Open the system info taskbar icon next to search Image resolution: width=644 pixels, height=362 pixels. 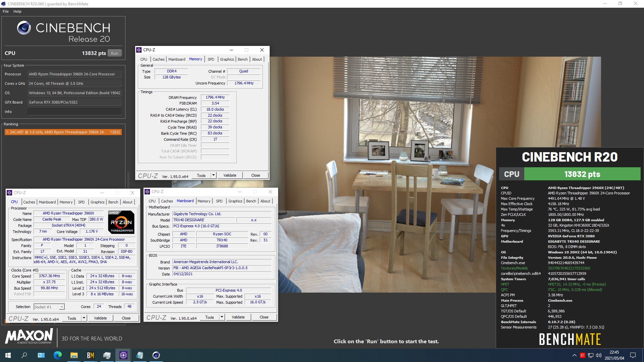[41, 355]
